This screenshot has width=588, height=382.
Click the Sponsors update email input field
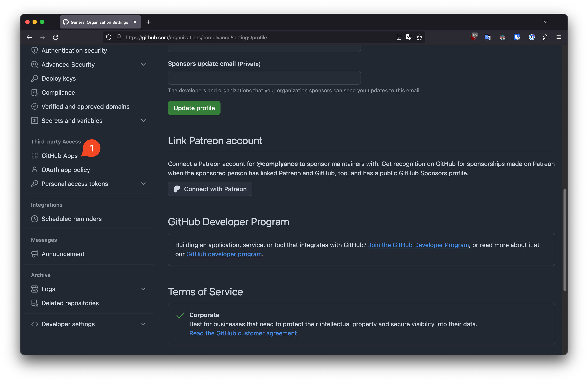click(x=264, y=78)
